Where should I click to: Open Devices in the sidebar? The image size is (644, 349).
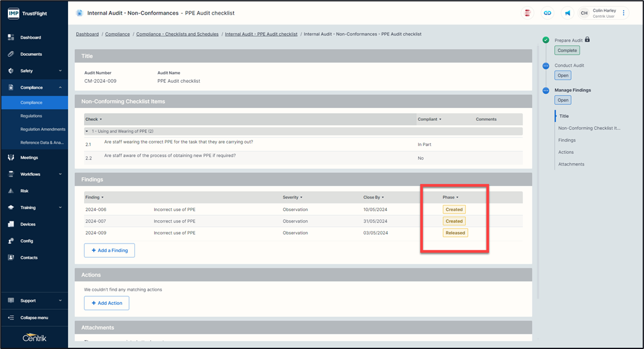pyautogui.click(x=28, y=224)
